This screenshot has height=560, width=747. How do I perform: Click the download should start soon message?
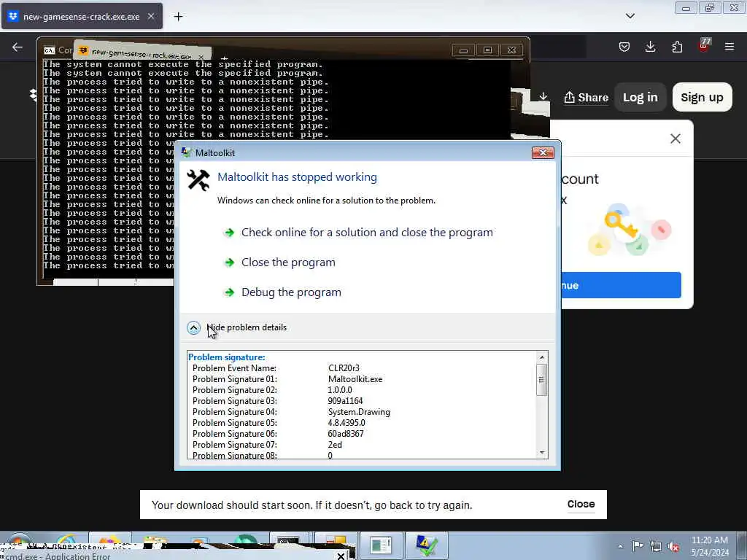(311, 505)
